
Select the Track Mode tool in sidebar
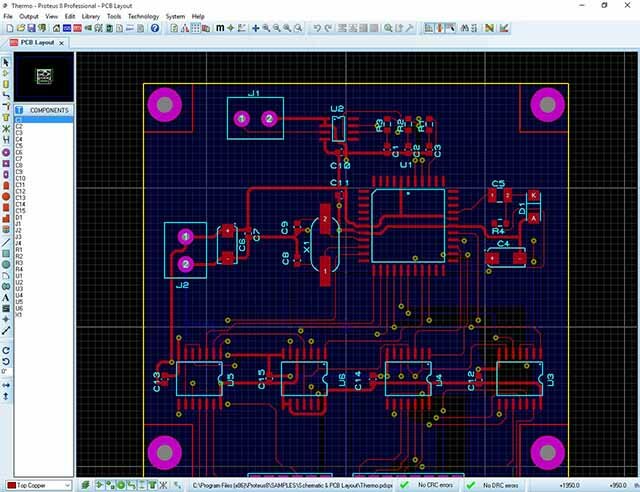(x=6, y=95)
